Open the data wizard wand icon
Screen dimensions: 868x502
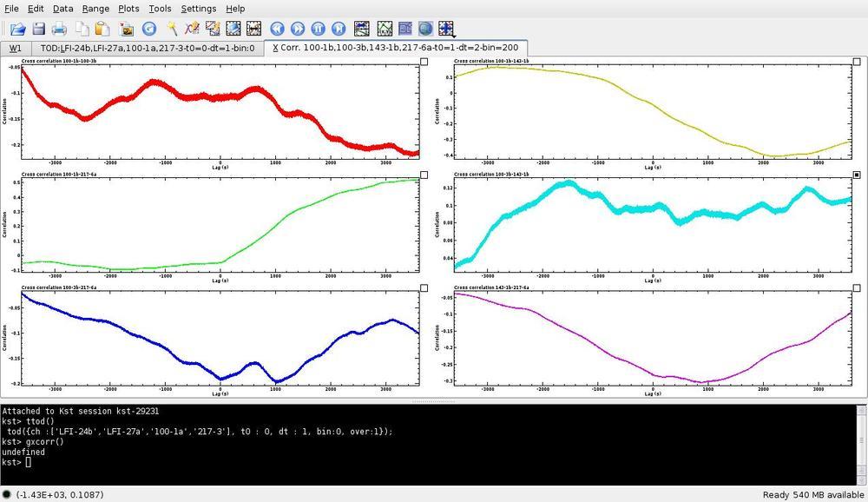173,29
